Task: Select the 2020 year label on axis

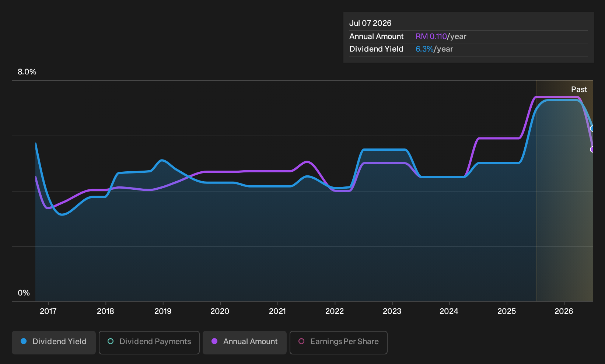Action: tap(220, 311)
